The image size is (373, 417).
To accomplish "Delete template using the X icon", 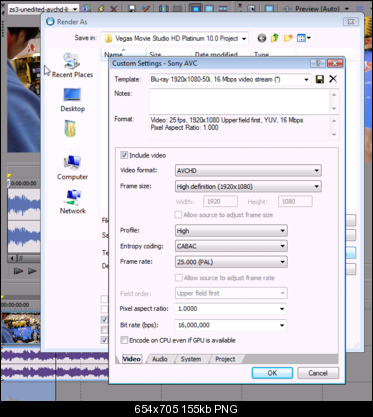I will point(333,79).
